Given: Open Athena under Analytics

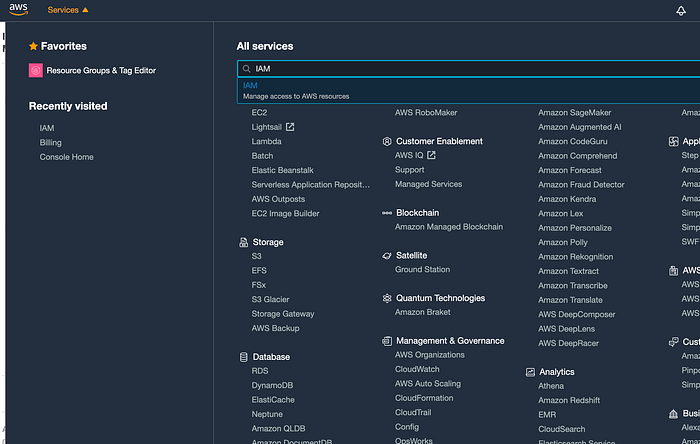Looking at the screenshot, I should coord(551,386).
